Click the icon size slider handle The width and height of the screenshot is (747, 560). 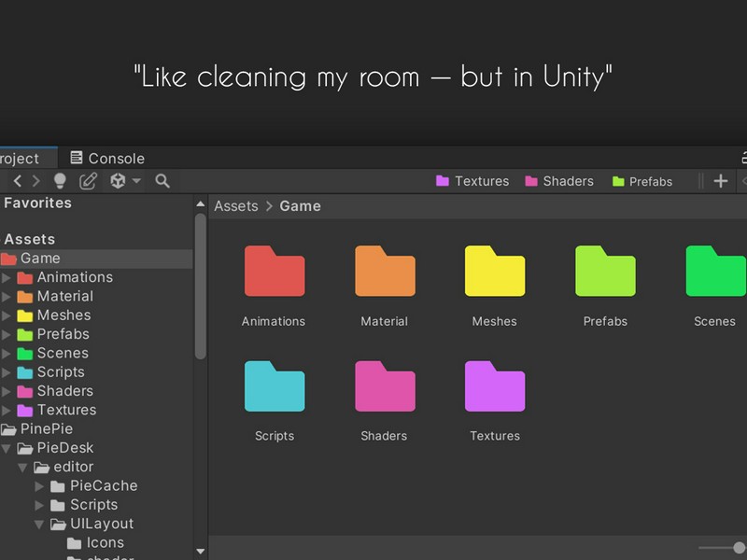(740, 548)
